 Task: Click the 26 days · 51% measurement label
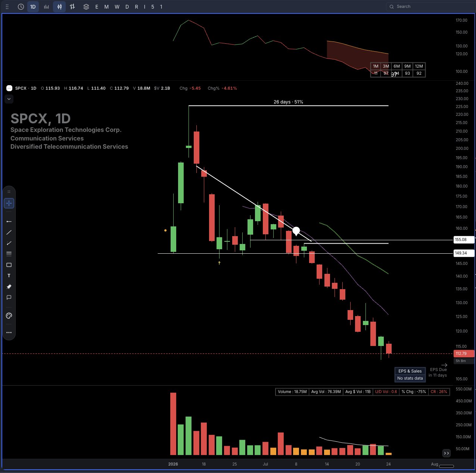(x=288, y=102)
